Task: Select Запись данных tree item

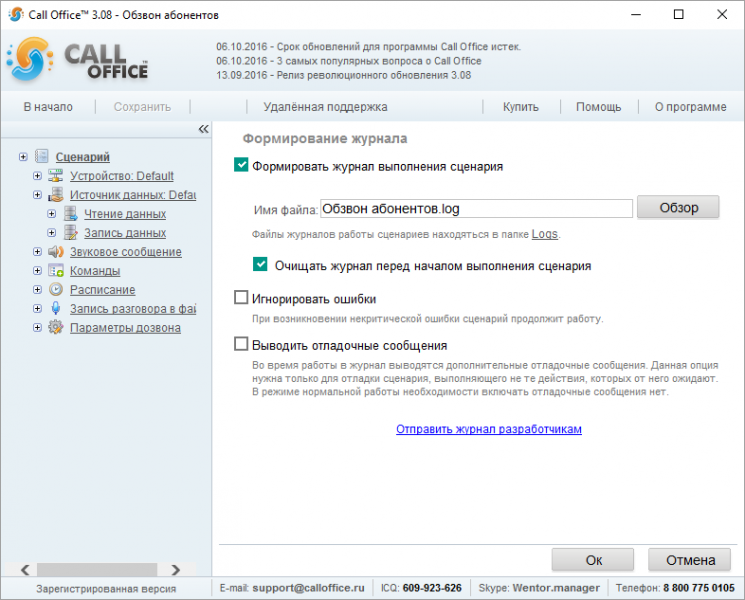Action: (125, 233)
